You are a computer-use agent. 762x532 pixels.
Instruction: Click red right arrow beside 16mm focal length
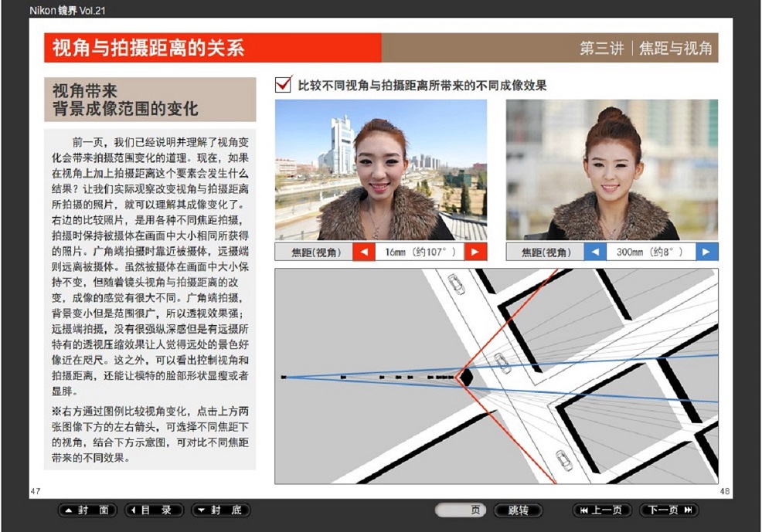476,252
